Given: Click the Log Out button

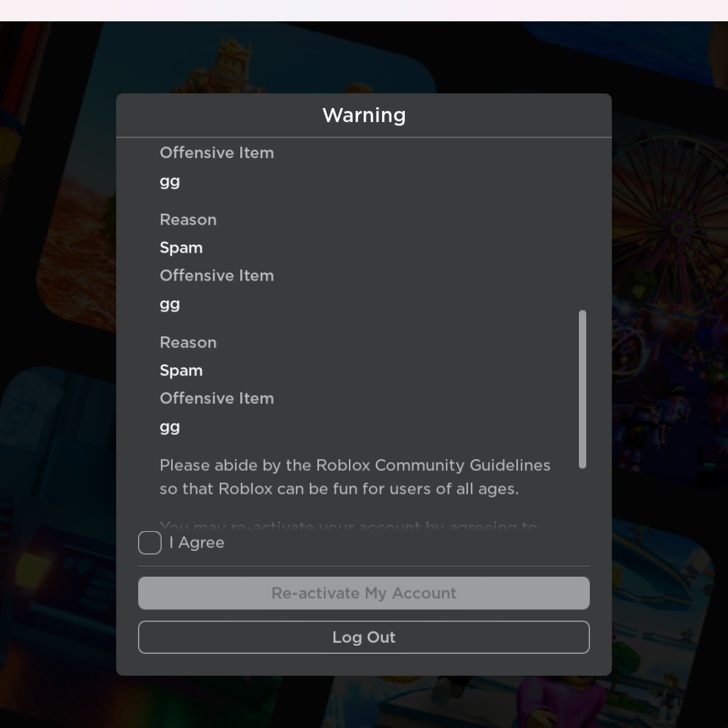Looking at the screenshot, I should [364, 637].
